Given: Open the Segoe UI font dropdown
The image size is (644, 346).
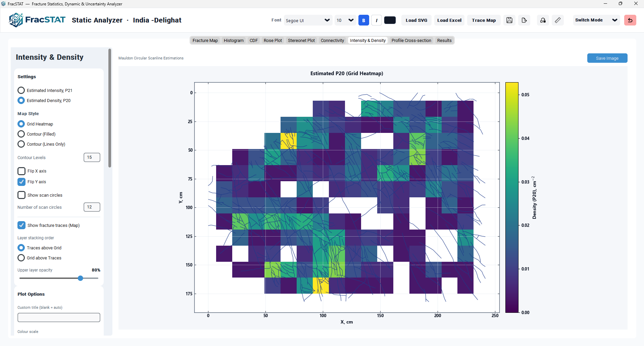Looking at the screenshot, I should click(308, 20).
